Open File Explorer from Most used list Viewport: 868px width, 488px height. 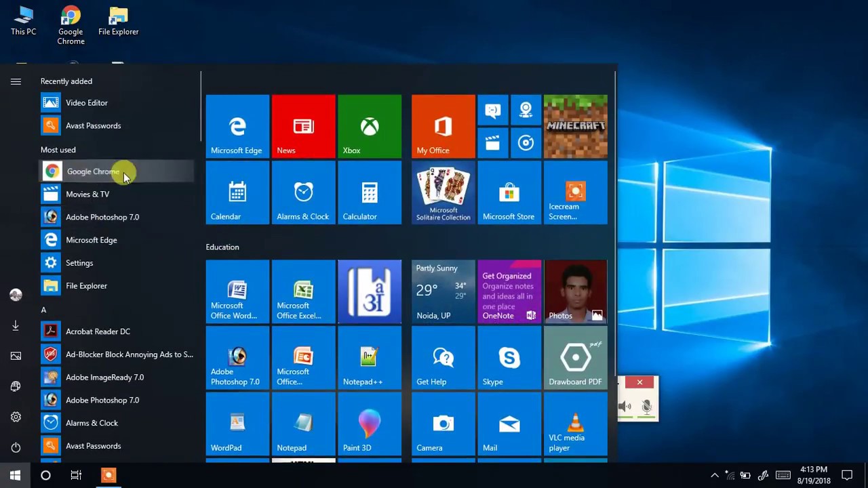[117, 286]
